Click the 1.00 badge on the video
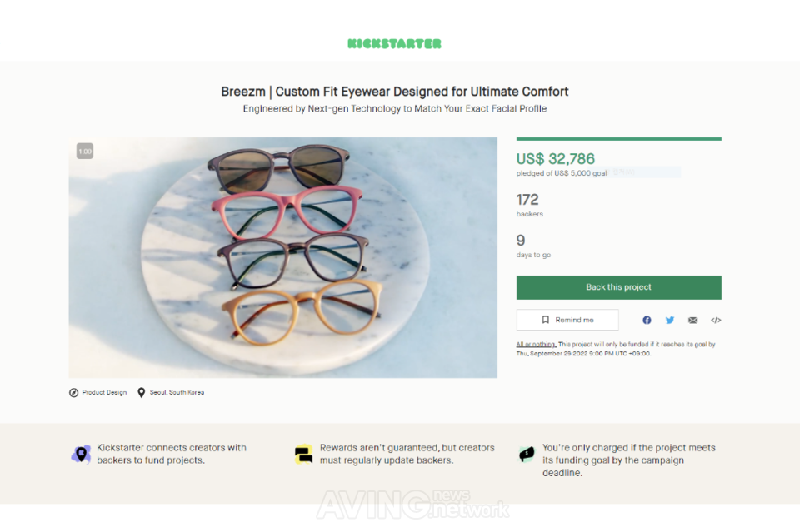The image size is (800, 532). [x=85, y=151]
